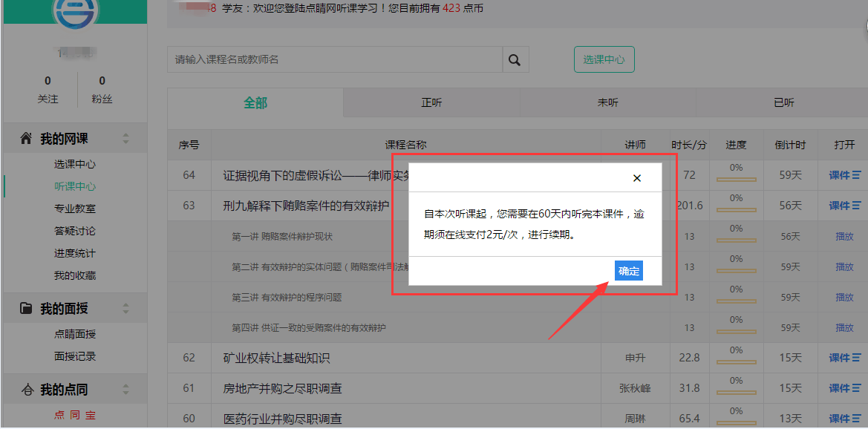This screenshot has width=868, height=429.
Task: Switch to the 正听 tab
Action: pos(431,103)
